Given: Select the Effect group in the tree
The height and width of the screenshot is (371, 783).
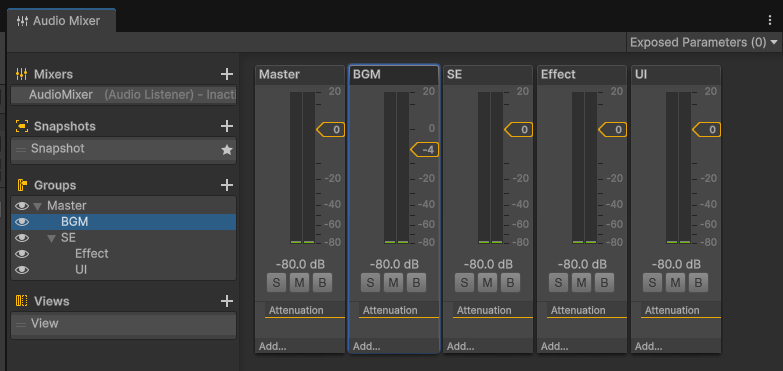Looking at the screenshot, I should (123, 254).
